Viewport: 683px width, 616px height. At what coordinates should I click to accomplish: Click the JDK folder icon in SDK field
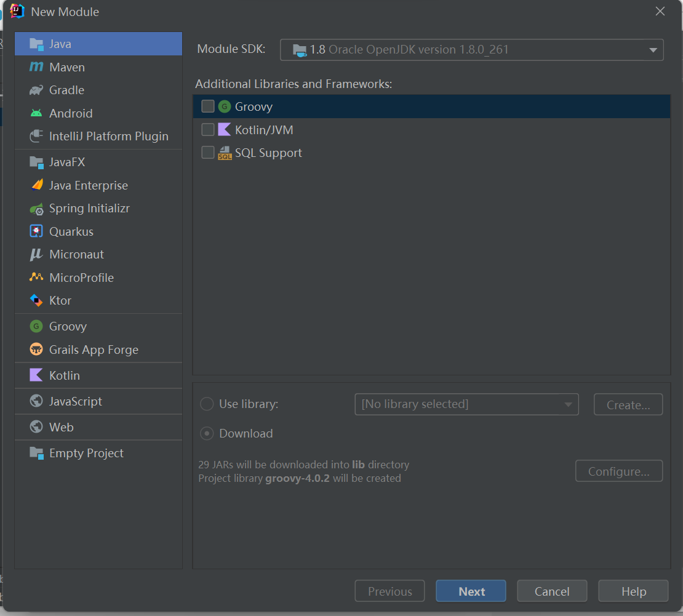tap(300, 50)
